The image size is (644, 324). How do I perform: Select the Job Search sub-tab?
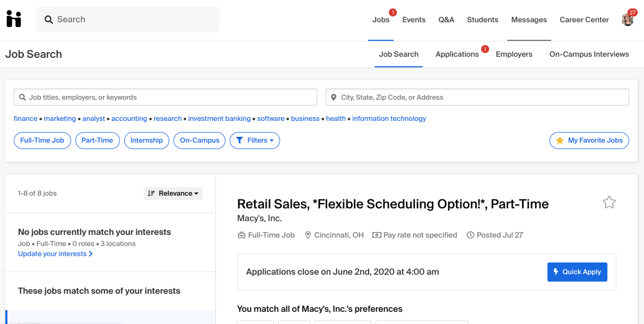tap(398, 54)
